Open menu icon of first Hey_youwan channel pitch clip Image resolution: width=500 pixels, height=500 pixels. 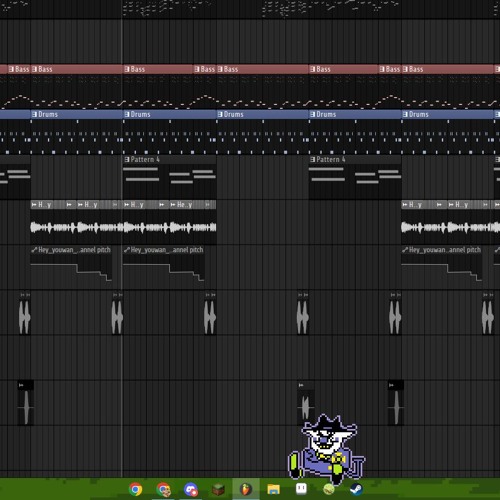pyautogui.click(x=34, y=250)
